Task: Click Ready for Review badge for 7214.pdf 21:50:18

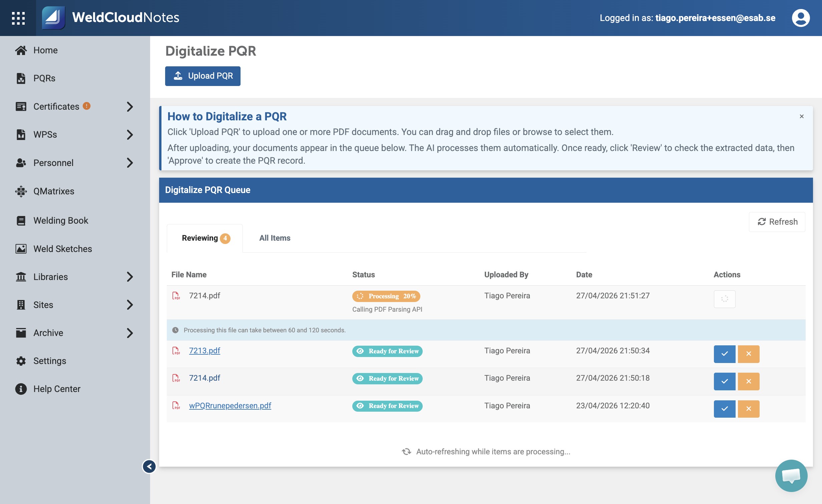Action: (x=387, y=378)
